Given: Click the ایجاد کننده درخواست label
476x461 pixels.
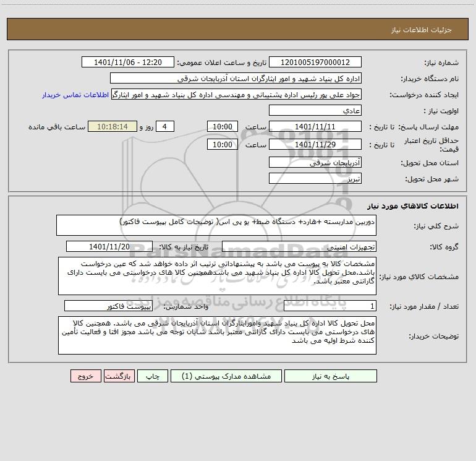Looking at the screenshot, I should click(424, 95).
